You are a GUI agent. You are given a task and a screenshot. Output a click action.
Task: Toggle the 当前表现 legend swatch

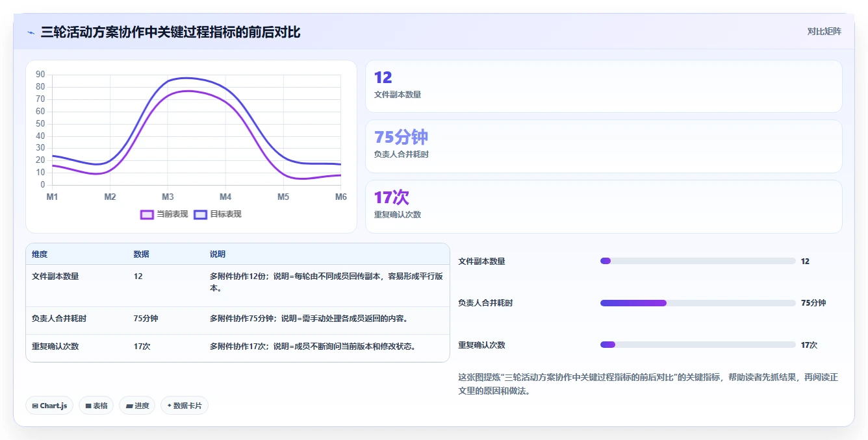tap(147, 214)
